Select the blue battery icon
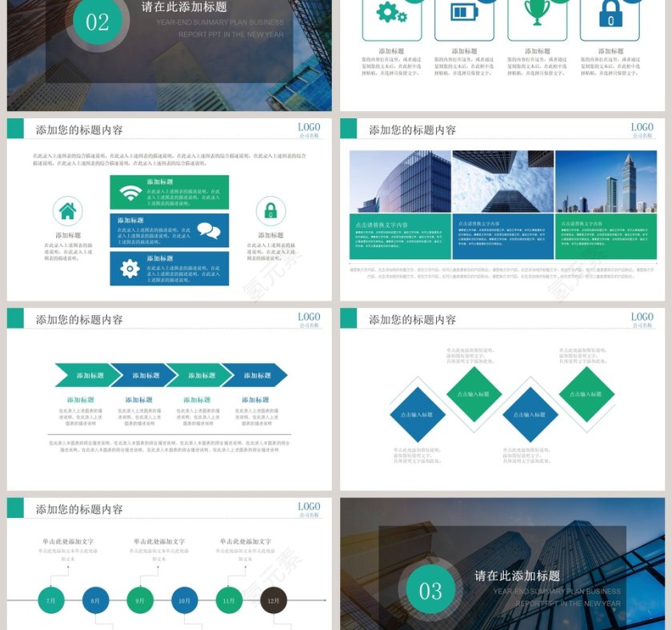The height and width of the screenshot is (630, 672). pyautogui.click(x=463, y=12)
